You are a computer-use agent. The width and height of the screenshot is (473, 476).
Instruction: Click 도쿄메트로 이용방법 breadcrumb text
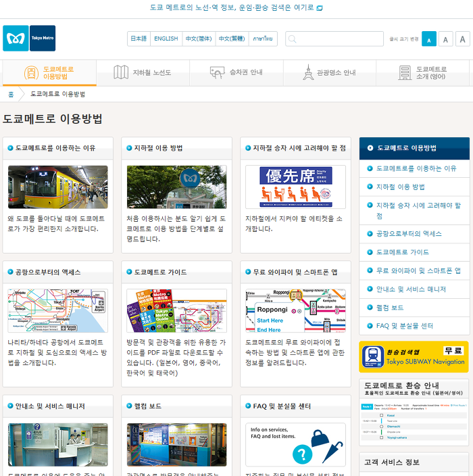tap(57, 94)
